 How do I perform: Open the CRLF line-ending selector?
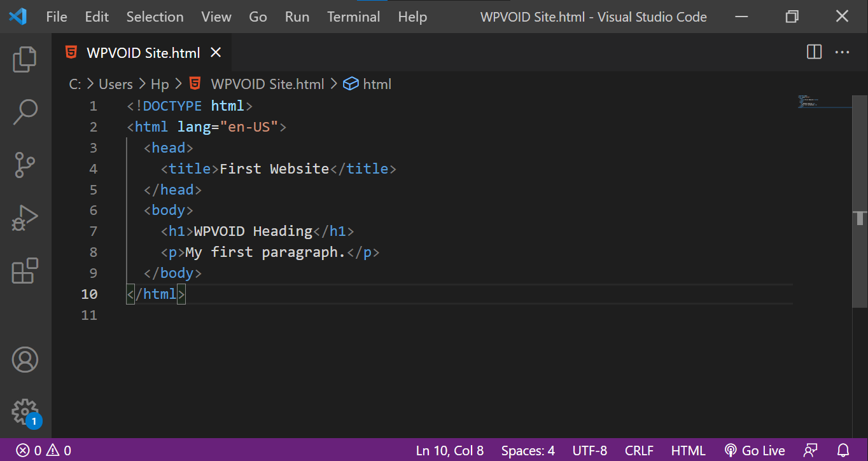[639, 450]
